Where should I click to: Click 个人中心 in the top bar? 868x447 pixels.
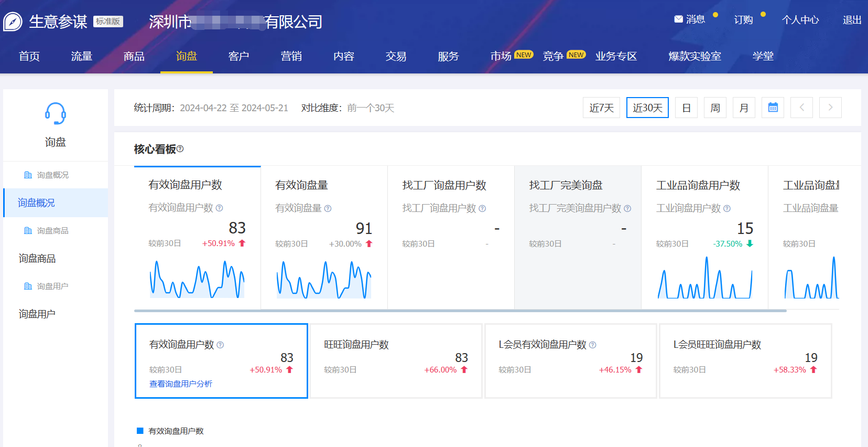[x=800, y=19]
